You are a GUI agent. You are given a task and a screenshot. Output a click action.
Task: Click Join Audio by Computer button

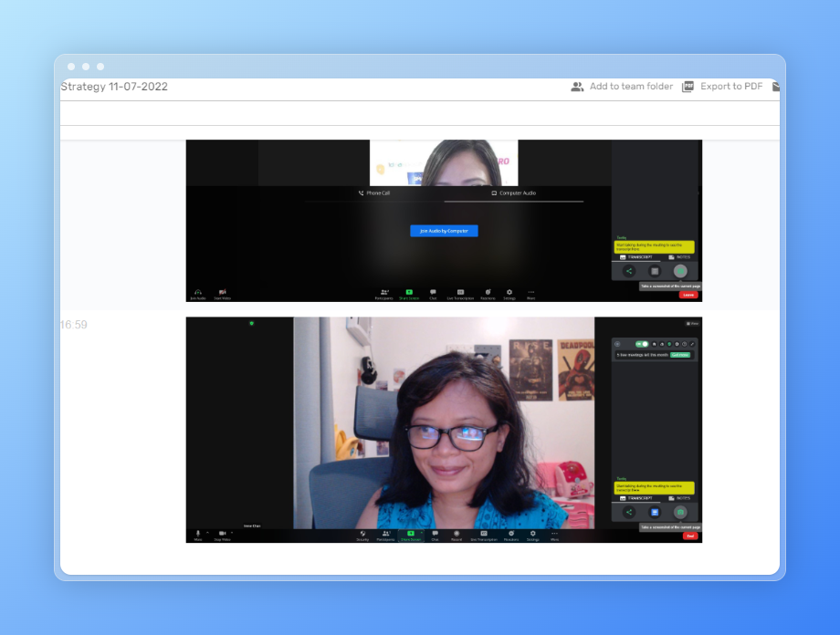(444, 231)
